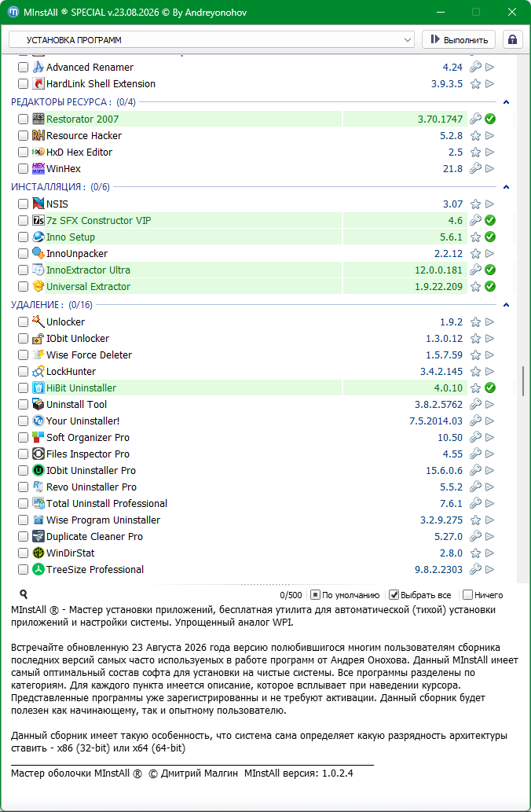Click the key icon for Restorator 2007
The width and height of the screenshot is (531, 812).
(475, 119)
